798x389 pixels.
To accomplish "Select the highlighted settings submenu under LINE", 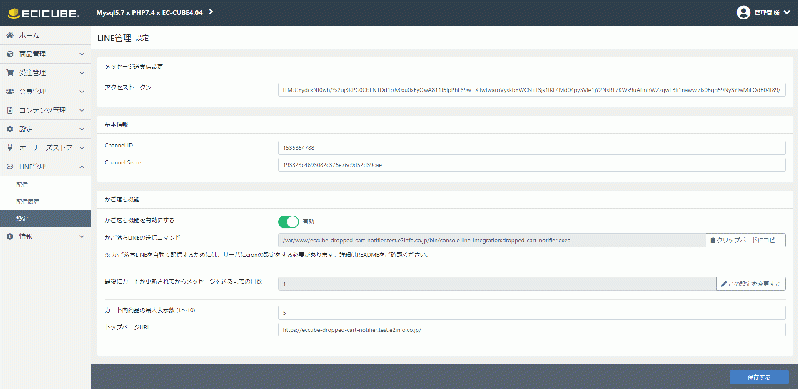I will coord(45,218).
